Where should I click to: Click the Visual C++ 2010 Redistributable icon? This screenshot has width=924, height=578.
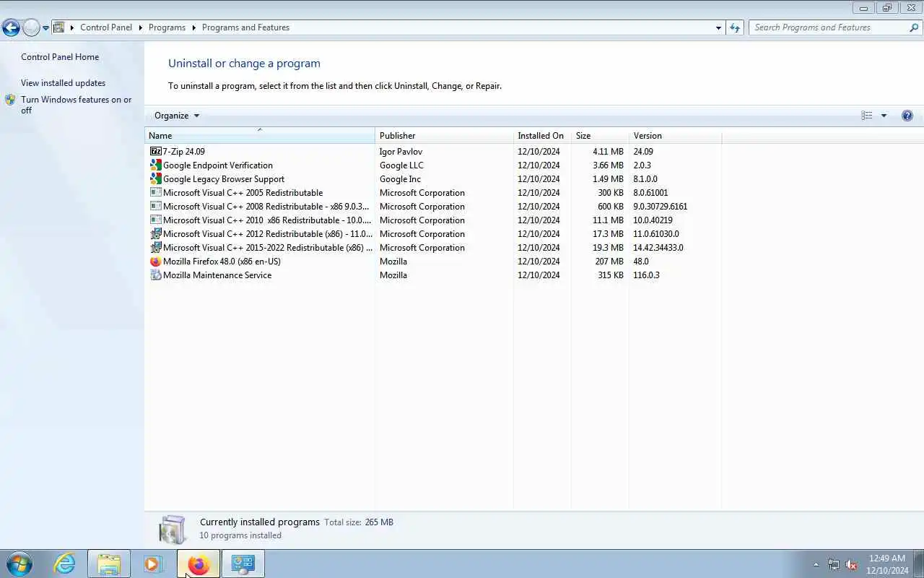tap(155, 220)
